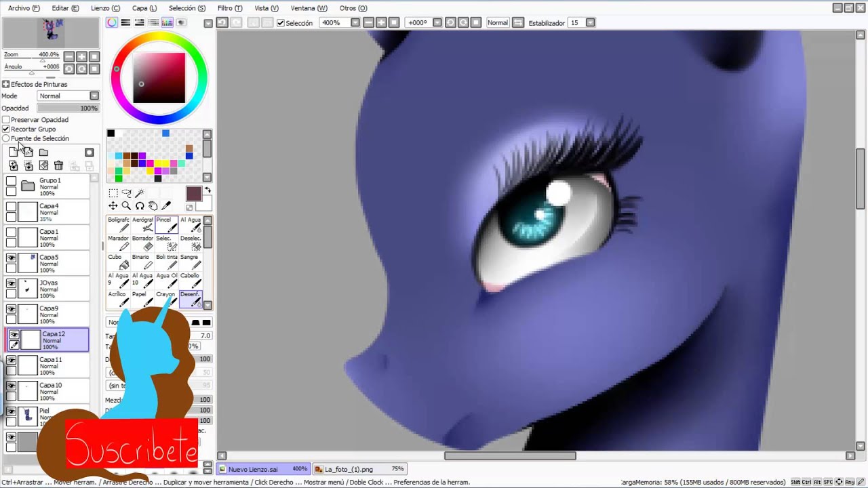Click the blue swatch in the palette
The height and width of the screenshot is (488, 868).
pyautogui.click(x=165, y=134)
